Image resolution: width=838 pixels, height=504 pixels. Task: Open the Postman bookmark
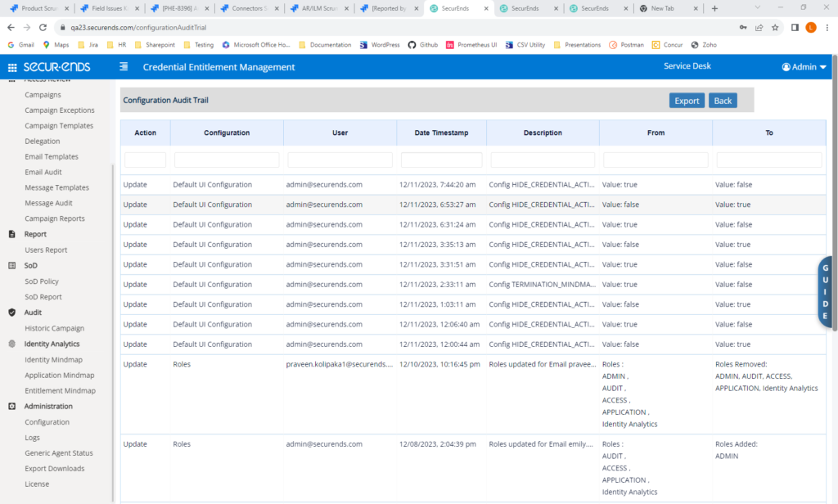[x=626, y=45]
